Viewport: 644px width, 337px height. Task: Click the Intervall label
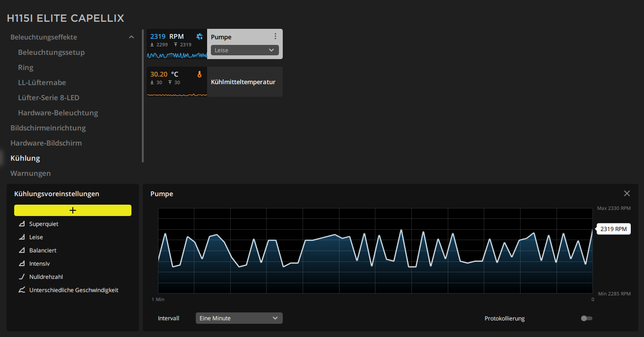coord(168,319)
